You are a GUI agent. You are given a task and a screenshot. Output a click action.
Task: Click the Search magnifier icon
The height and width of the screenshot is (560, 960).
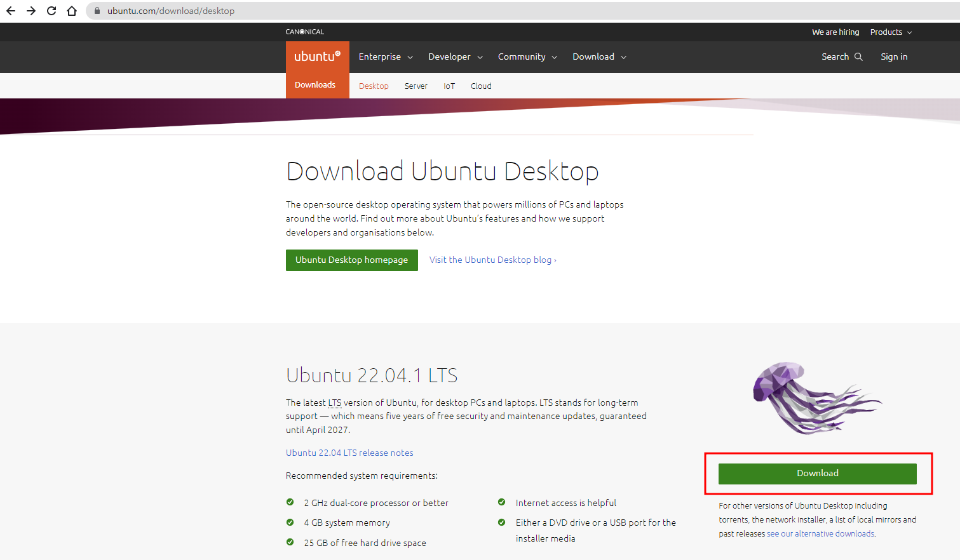[858, 57]
